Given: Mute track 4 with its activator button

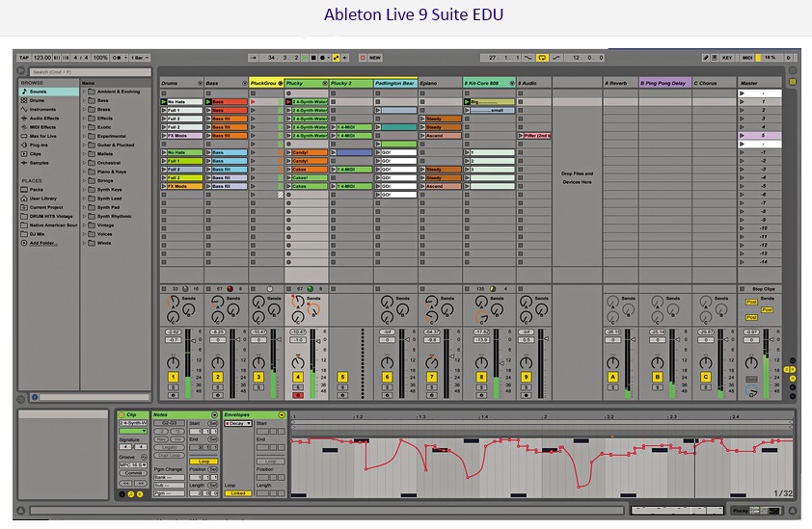Looking at the screenshot, I should point(298,377).
